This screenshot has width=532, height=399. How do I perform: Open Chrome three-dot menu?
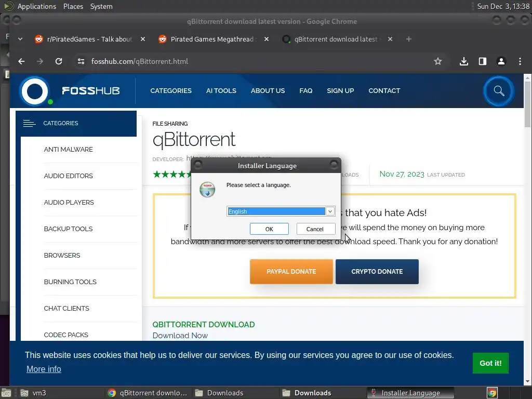click(520, 61)
